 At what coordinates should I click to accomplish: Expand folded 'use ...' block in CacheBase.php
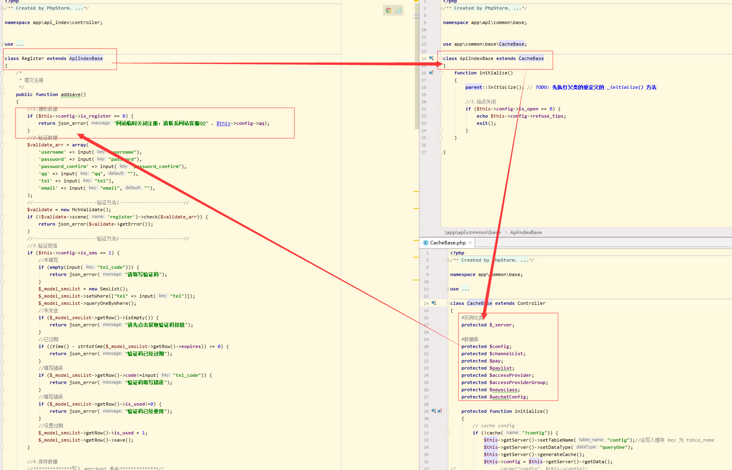[x=465, y=289]
